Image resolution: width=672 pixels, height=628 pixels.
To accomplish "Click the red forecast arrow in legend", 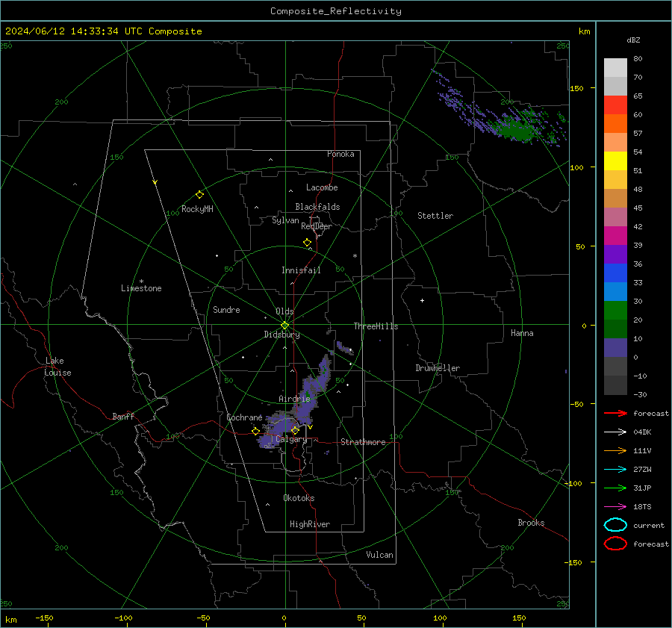I will click(615, 413).
